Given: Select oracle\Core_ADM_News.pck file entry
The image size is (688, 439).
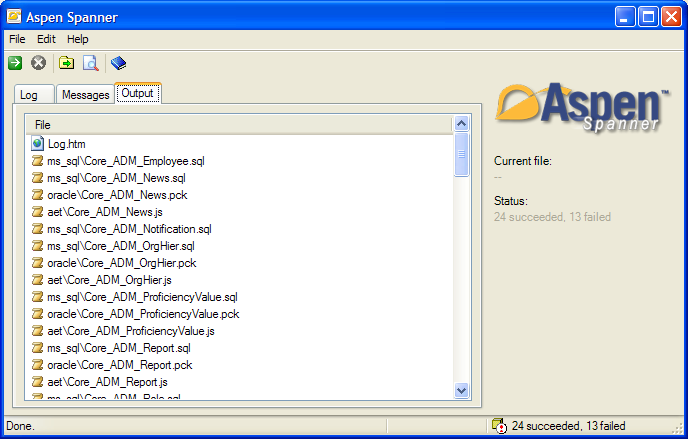Looking at the screenshot, I should point(117,195).
